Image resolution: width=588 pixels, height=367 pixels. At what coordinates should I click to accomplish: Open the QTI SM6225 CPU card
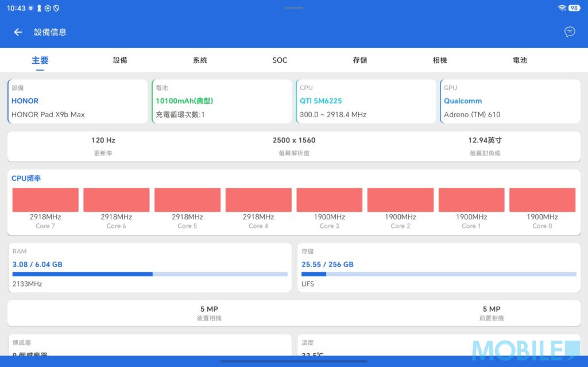coord(366,101)
